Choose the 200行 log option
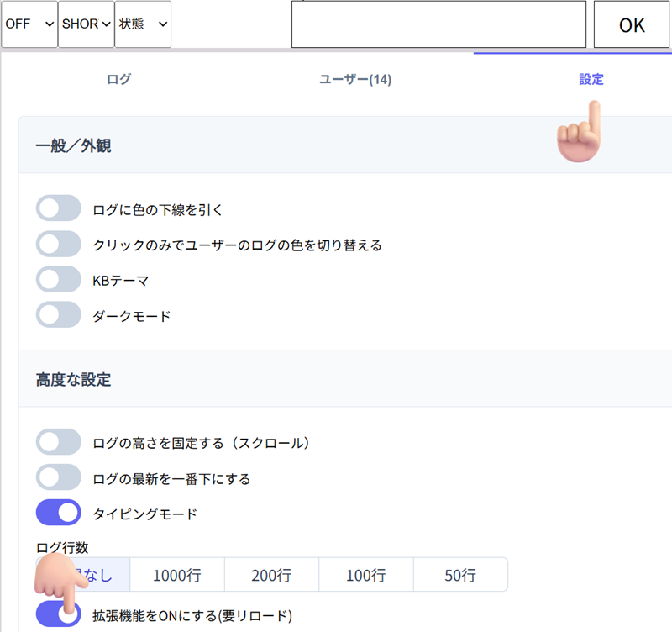Viewport: 672px width, 632px height. click(270, 576)
